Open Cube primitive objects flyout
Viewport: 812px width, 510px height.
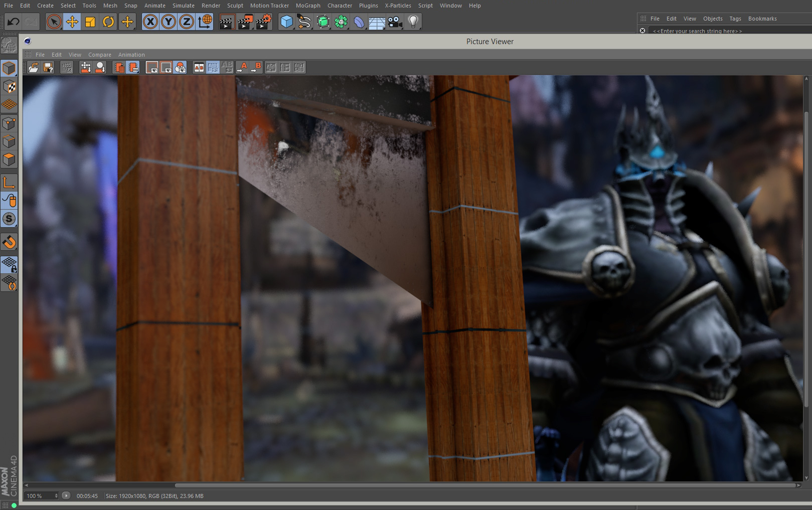[x=287, y=22]
